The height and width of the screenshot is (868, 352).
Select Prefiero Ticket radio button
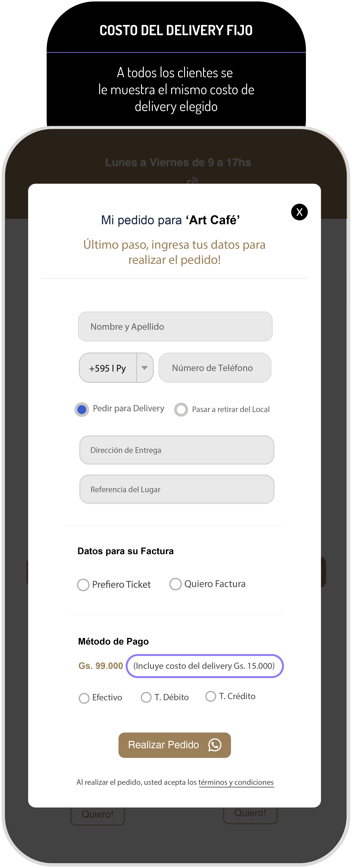point(83,585)
